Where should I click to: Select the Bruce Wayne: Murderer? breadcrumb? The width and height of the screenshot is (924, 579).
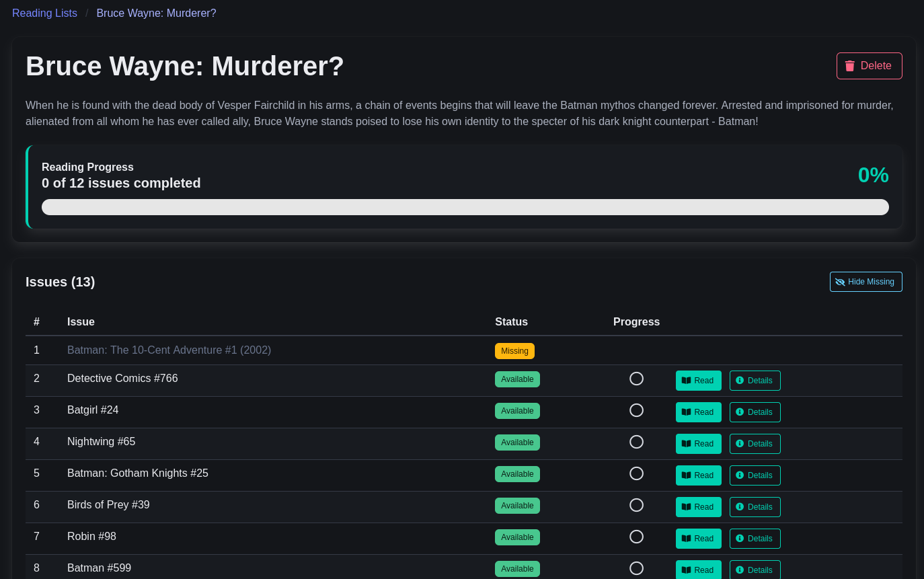pos(156,13)
